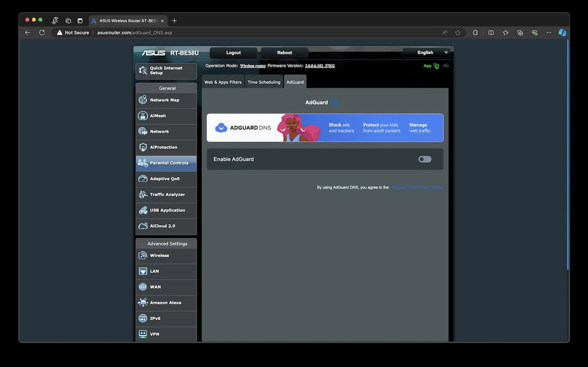Open LAN advanced settings

click(166, 271)
